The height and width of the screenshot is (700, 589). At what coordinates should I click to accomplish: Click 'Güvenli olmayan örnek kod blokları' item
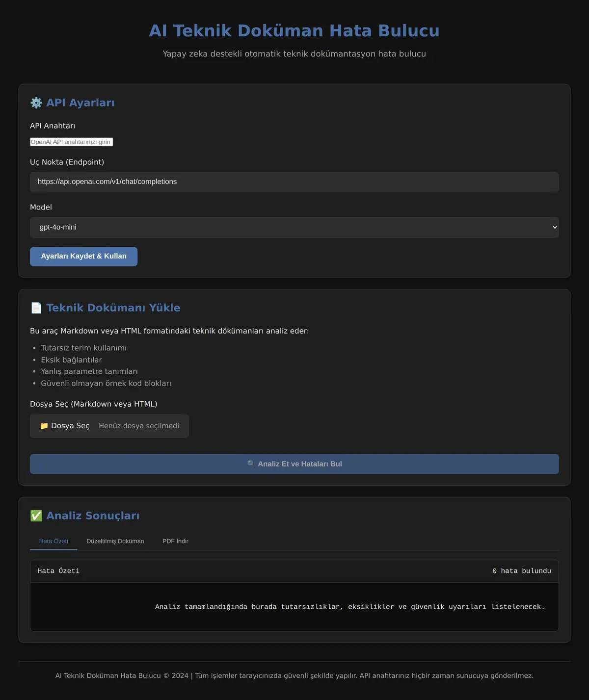pos(106,383)
